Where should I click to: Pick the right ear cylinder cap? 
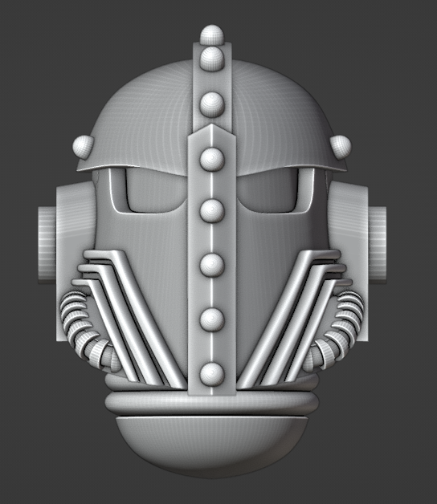377,244
